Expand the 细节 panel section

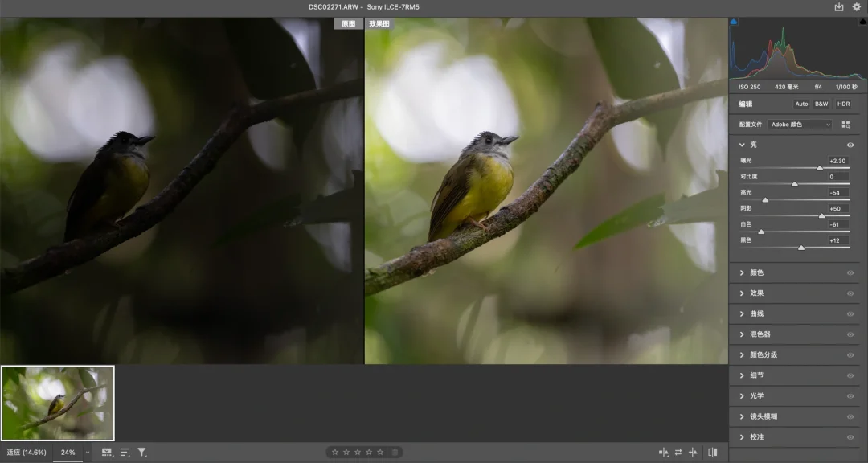click(756, 375)
